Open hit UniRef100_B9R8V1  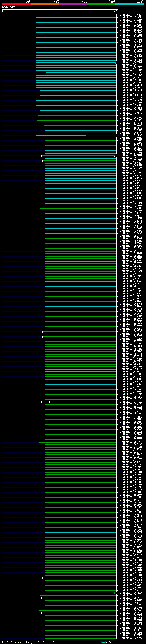point(131,128)
